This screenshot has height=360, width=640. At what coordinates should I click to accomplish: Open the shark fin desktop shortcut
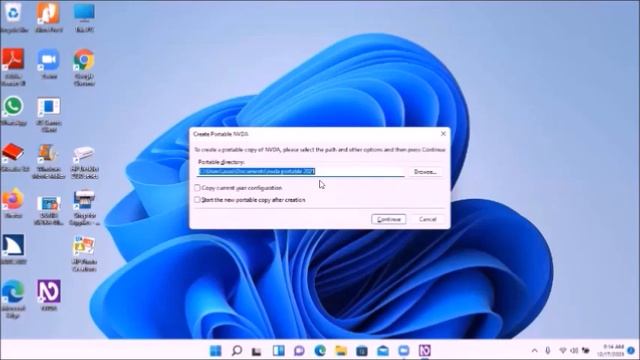point(14,249)
